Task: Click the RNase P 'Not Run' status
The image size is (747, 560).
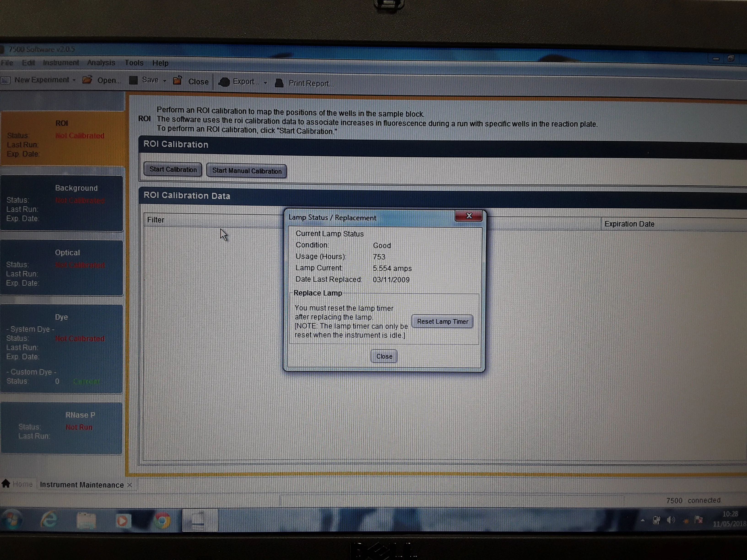Action: point(79,427)
